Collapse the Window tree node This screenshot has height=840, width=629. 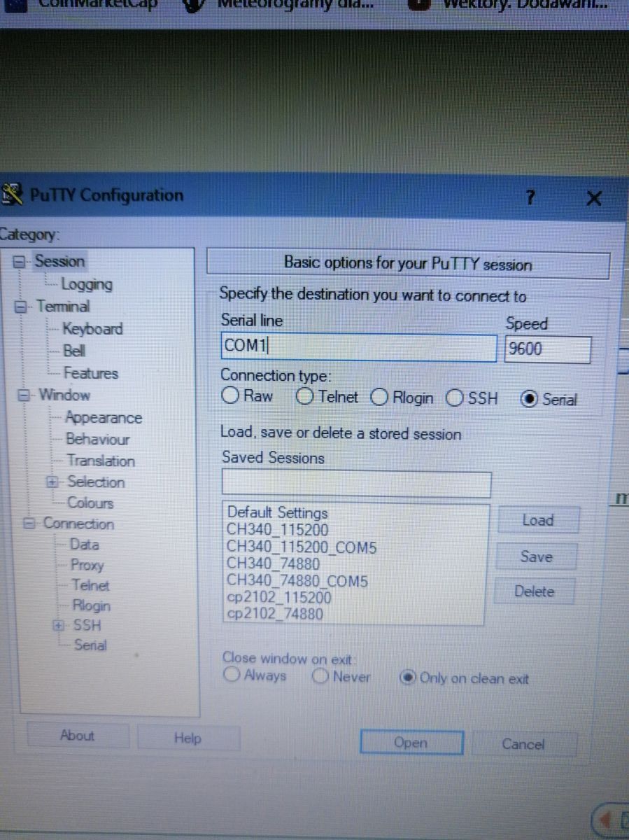coord(24,395)
